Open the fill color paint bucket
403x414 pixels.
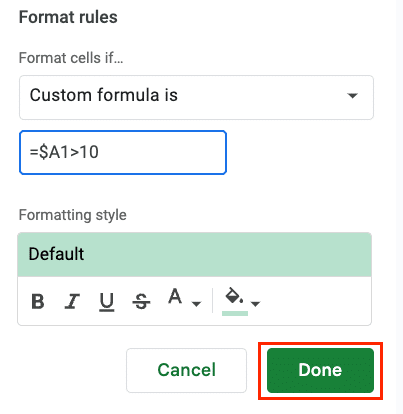coord(234,297)
